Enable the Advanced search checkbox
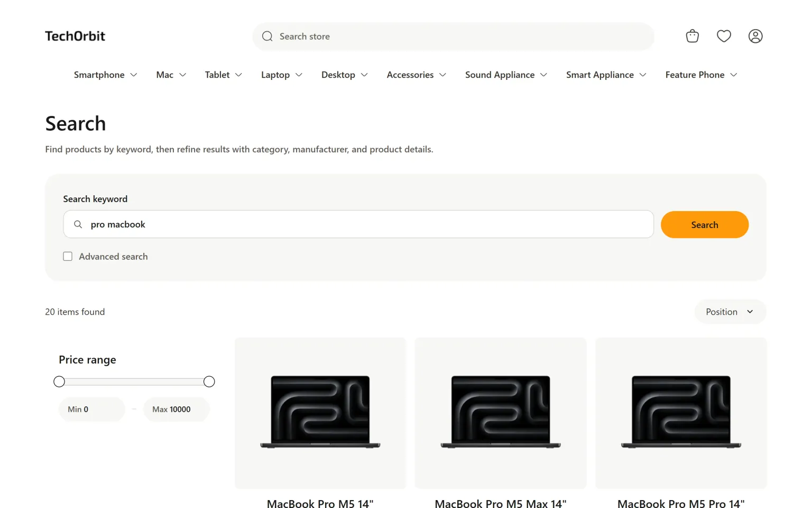 [x=68, y=256]
